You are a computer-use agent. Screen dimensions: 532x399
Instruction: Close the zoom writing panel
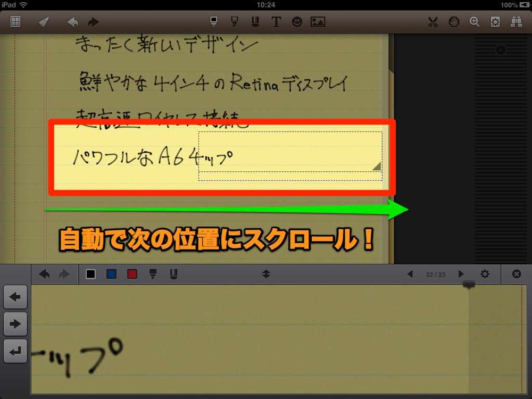[x=517, y=274]
